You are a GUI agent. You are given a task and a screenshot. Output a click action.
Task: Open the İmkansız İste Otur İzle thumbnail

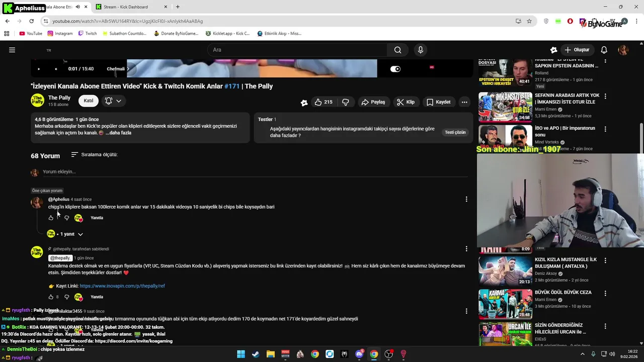pos(505,107)
